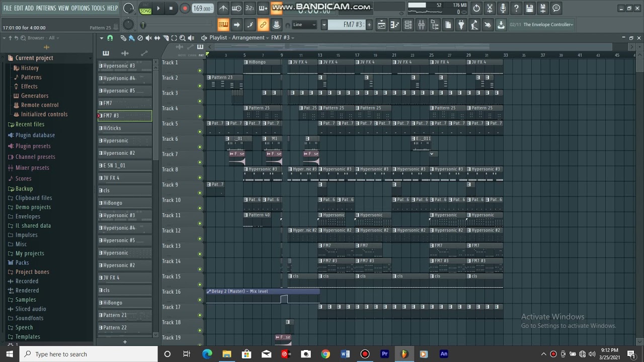Toggle the overdub blend recording icon
The height and width of the screenshot is (362, 644).
pos(263,8)
